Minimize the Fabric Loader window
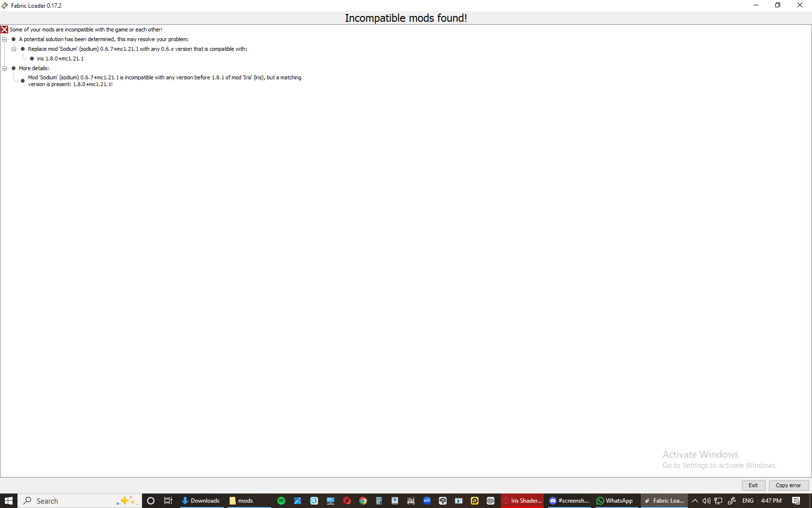 point(755,5)
